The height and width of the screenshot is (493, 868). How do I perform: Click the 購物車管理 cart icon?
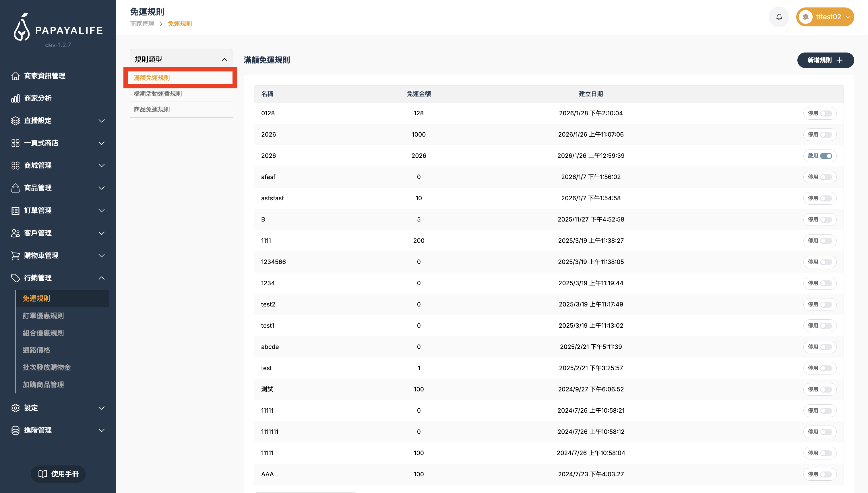[x=15, y=256]
